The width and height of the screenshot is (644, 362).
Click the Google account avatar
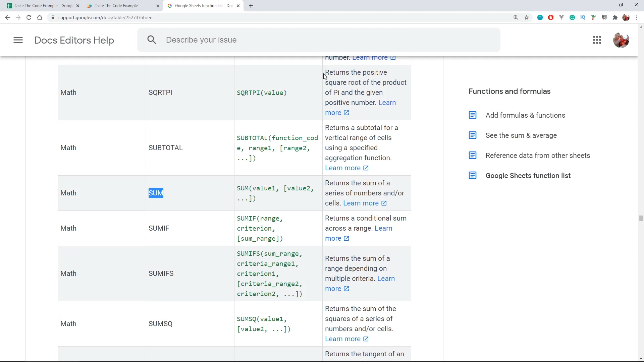[621, 40]
